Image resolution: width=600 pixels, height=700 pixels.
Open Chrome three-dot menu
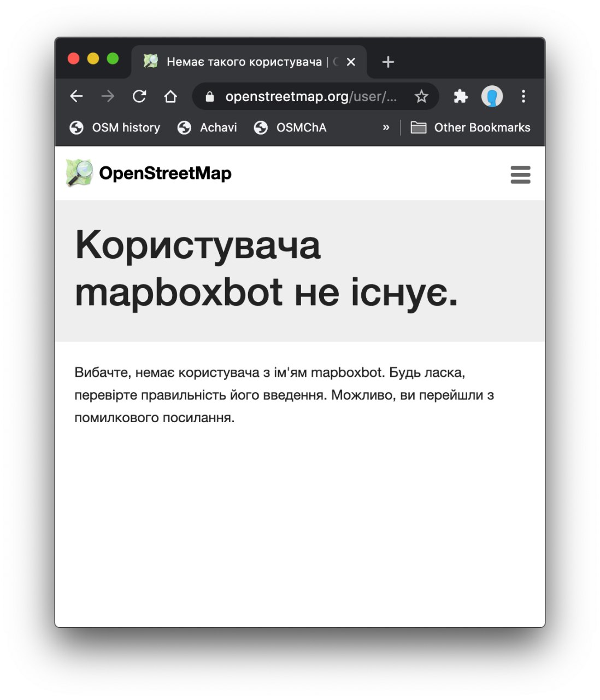tap(523, 96)
